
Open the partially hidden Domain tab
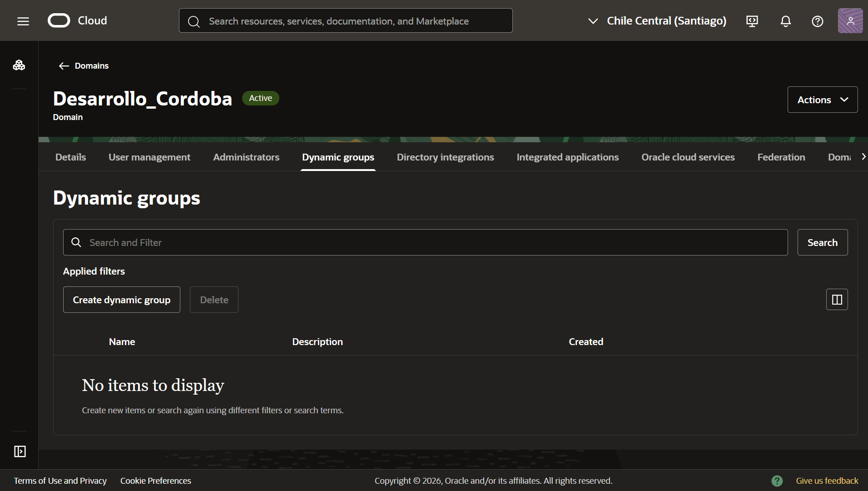click(x=839, y=157)
